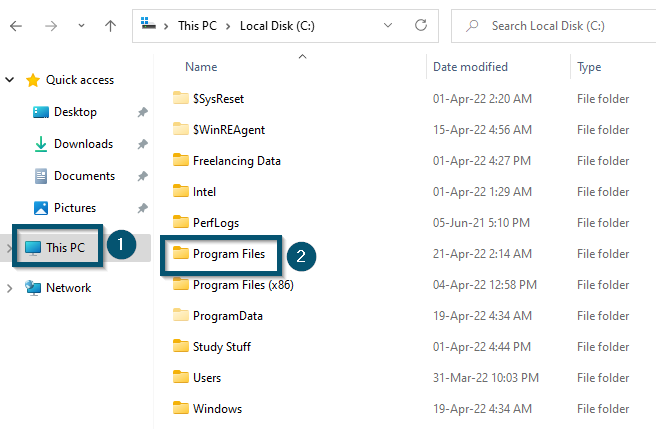
Task: Select the Windows folder
Action: click(x=217, y=408)
